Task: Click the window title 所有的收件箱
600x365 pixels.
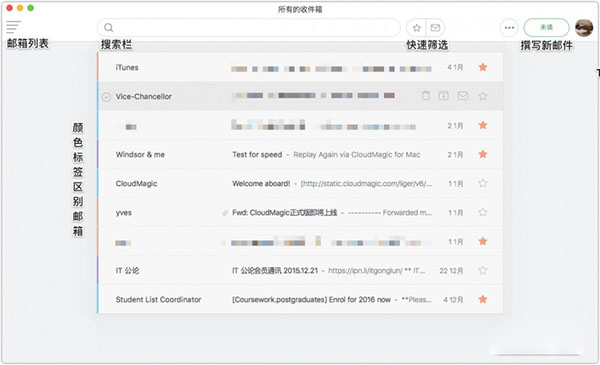Action: tap(300, 9)
